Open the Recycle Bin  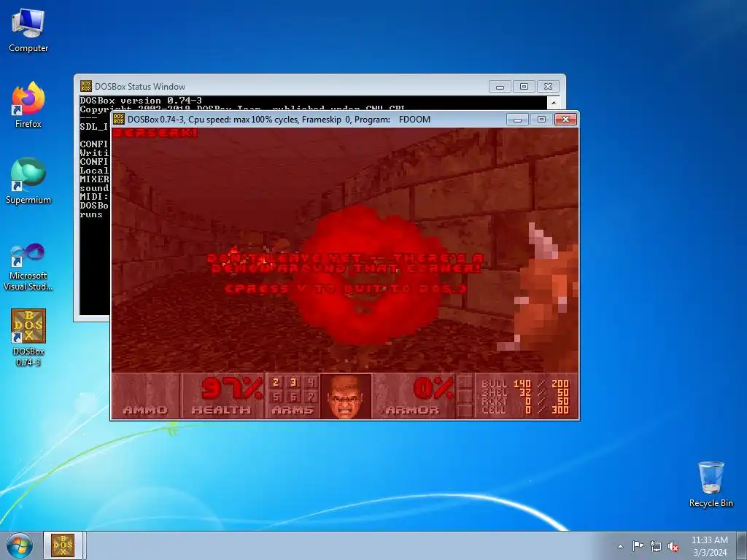point(711,484)
